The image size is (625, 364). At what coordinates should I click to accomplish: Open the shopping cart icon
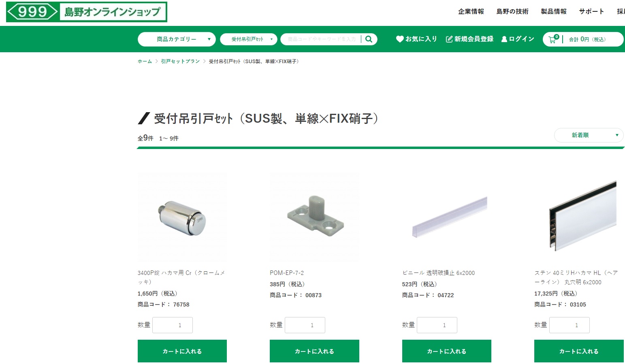pyautogui.click(x=553, y=39)
